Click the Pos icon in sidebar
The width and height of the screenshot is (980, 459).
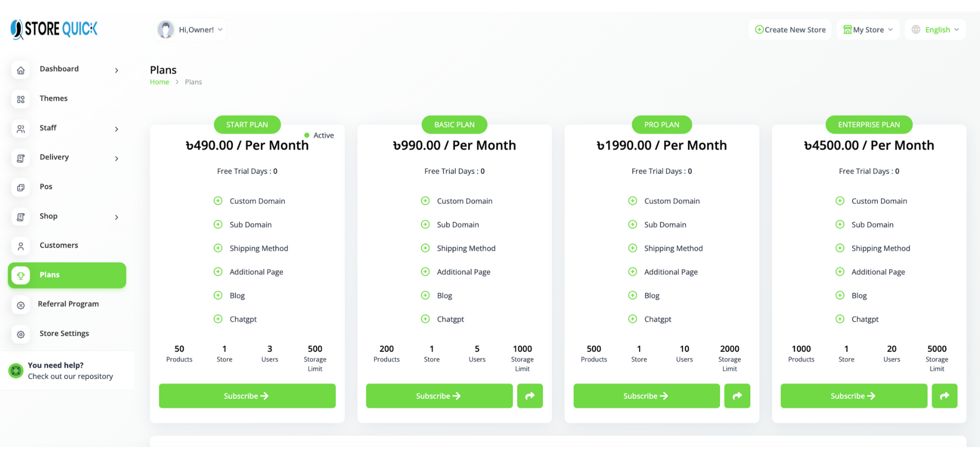(x=21, y=188)
